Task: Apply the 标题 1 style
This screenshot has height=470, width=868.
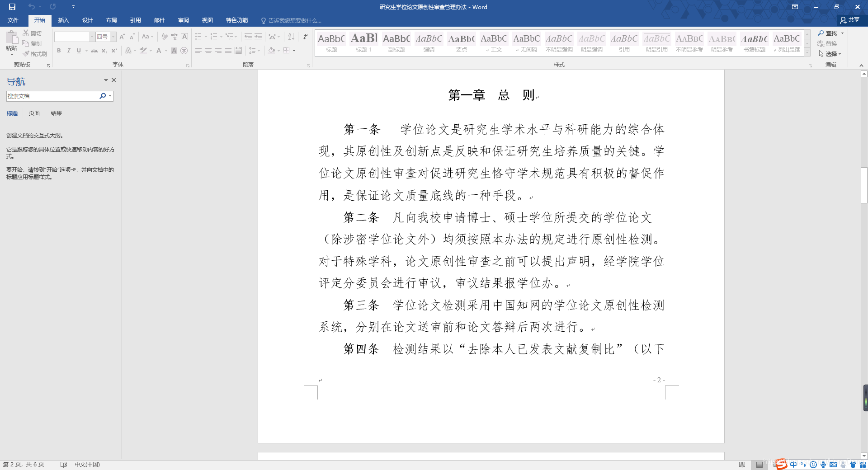Action: tap(363, 42)
